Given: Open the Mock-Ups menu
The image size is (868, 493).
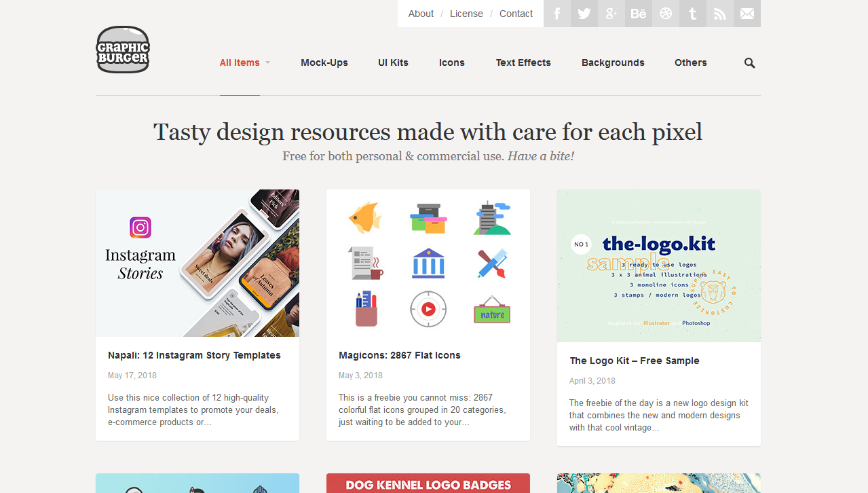Looking at the screenshot, I should coord(324,62).
